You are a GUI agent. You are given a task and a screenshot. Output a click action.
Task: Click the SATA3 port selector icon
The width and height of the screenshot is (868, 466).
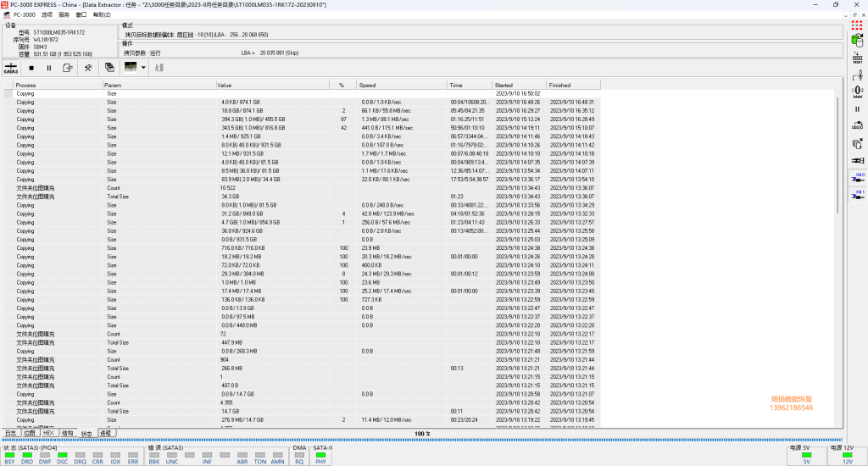coord(11,68)
